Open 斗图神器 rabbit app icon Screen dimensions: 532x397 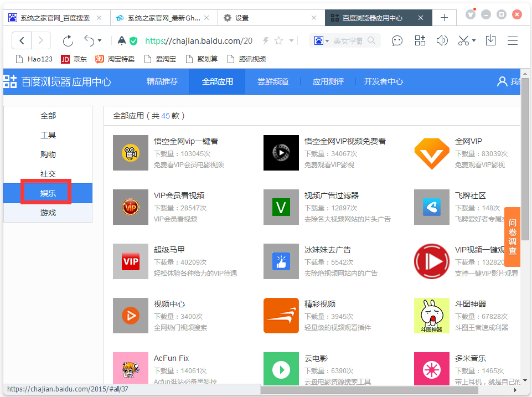pyautogui.click(x=432, y=316)
